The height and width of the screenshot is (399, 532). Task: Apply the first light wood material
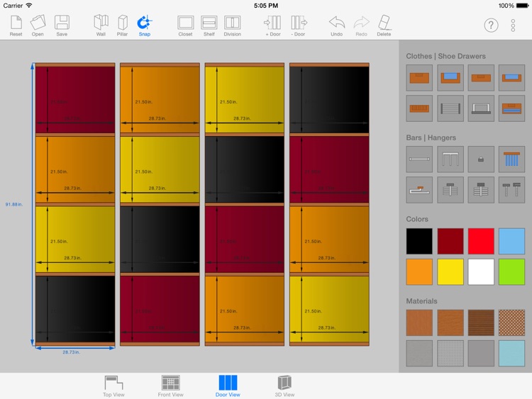(419, 322)
